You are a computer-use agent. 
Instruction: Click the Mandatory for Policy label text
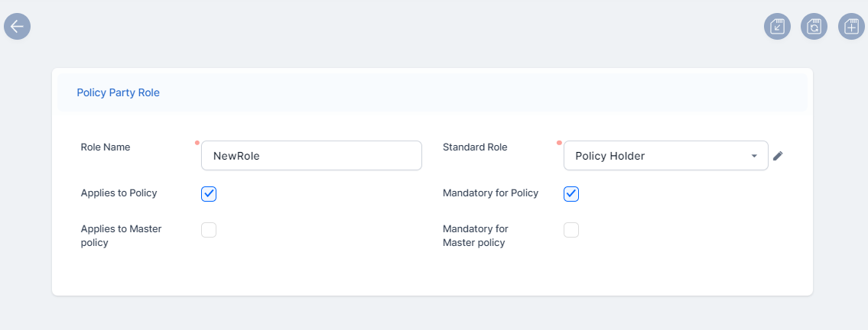[x=490, y=193]
